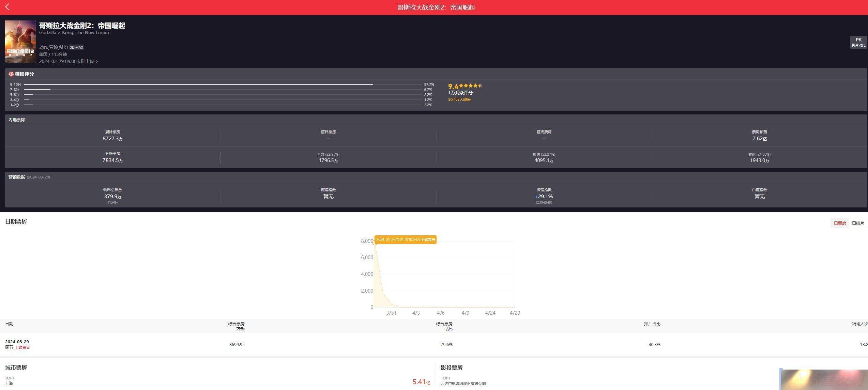Open the PK movie comparison button
Image resolution: width=868 pixels, height=390 pixels.
pyautogui.click(x=858, y=42)
